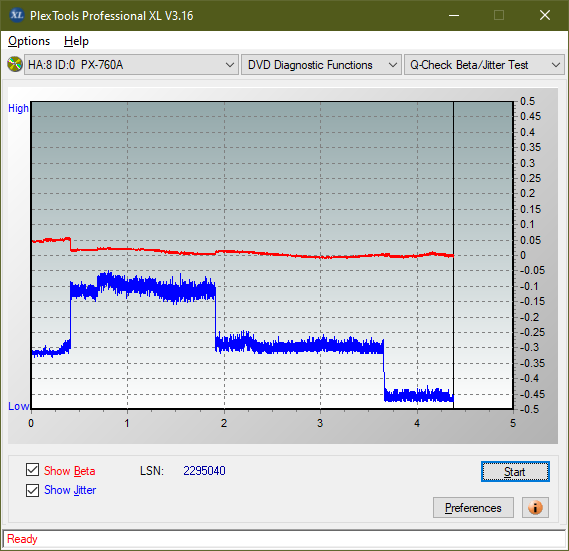Viewport: 569px width, 551px height.
Task: Toggle the Show Jitter checkbox
Action: click(32, 490)
